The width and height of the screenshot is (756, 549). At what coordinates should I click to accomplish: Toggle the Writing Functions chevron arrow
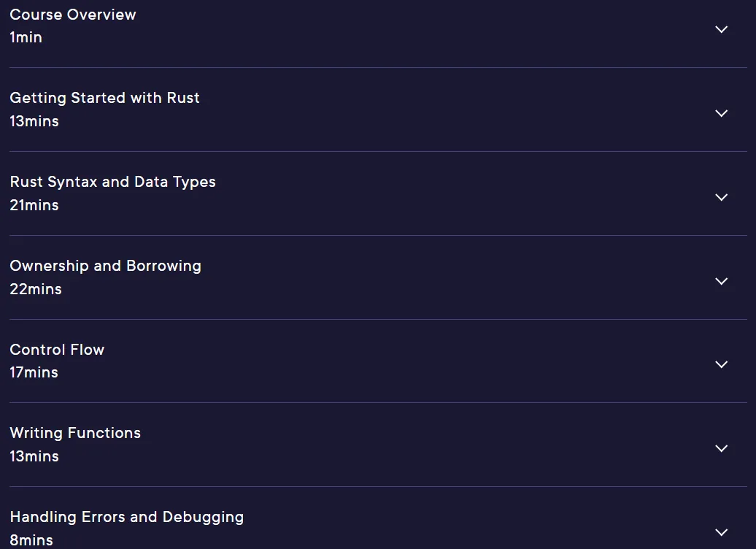(721, 449)
